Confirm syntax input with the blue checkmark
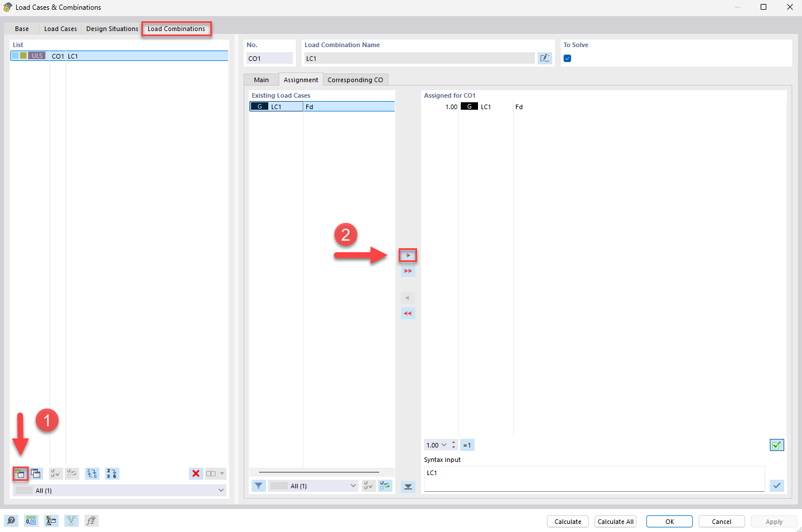Image resolution: width=802 pixels, height=532 pixels. click(777, 485)
